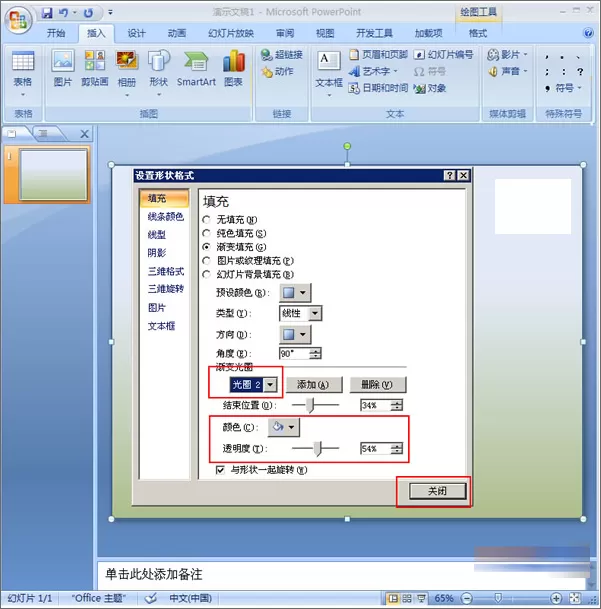Insert header and footer (页眉和页脚)
601x609 pixels.
coord(378,55)
